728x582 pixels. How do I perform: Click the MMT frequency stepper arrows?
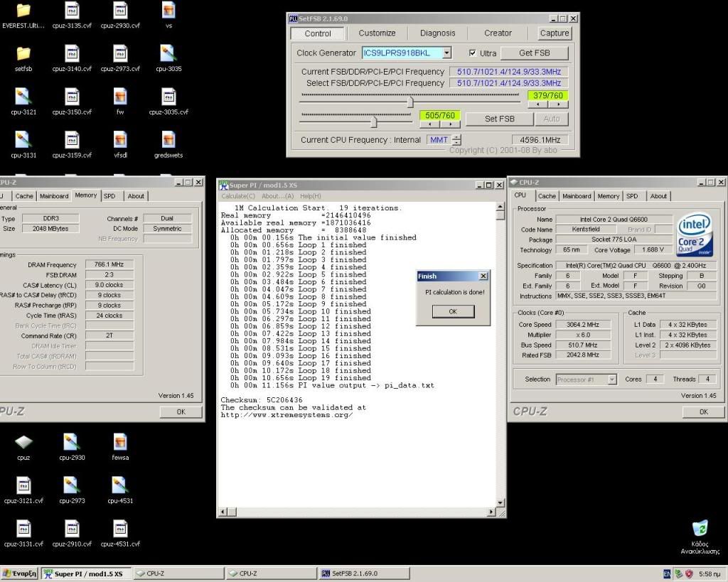[x=457, y=140]
